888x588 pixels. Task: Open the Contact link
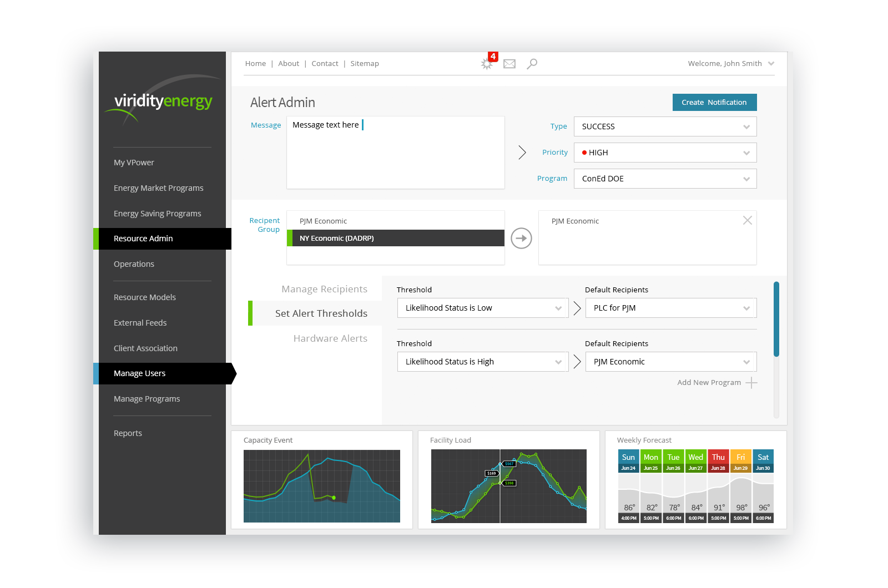[x=325, y=64]
